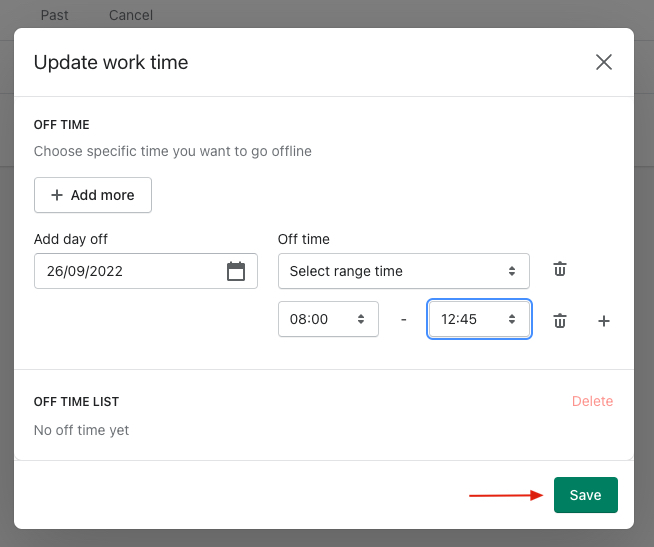This screenshot has width=654, height=547.
Task: Click the Update work time title
Action: click(111, 62)
